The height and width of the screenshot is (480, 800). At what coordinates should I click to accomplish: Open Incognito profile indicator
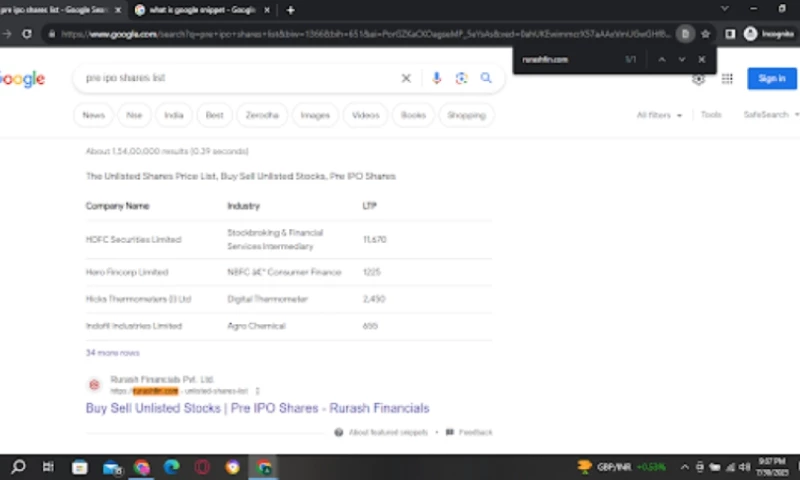click(x=769, y=34)
